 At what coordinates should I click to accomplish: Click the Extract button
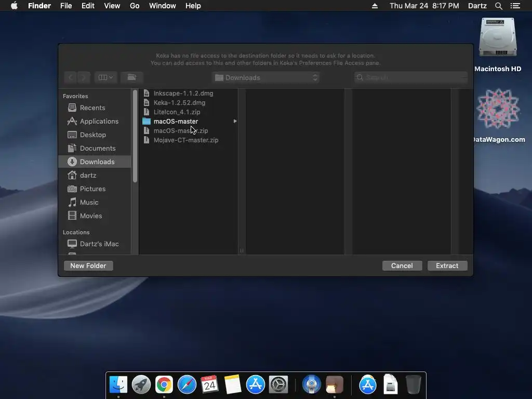447,265
